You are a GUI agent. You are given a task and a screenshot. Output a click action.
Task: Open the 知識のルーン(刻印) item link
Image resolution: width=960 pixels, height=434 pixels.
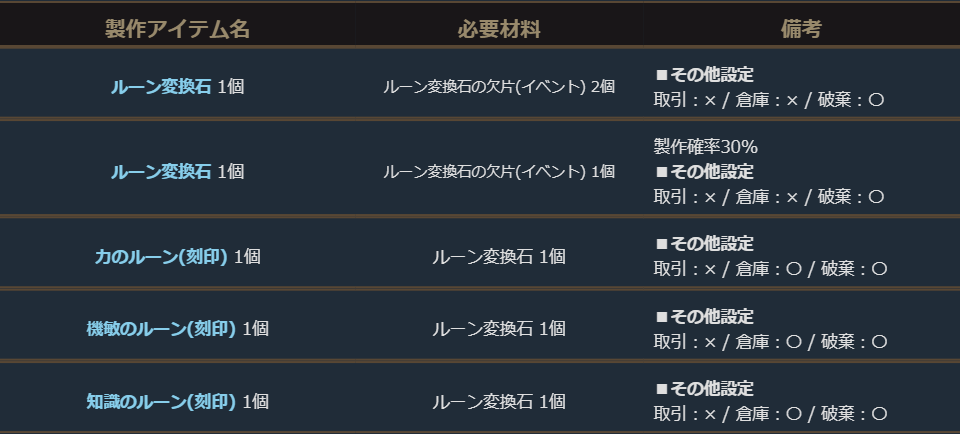tap(161, 401)
